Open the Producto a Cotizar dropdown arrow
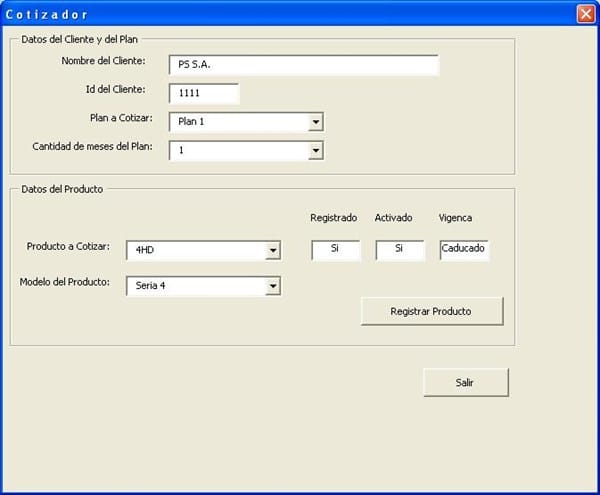The image size is (600, 495). coord(272,251)
